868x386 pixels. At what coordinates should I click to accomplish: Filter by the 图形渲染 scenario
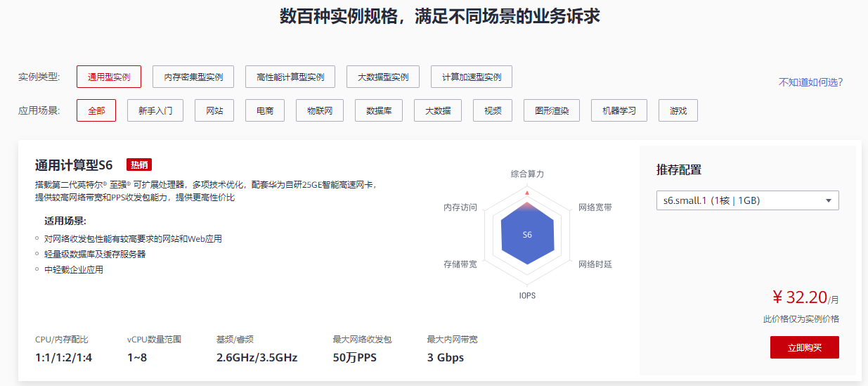click(552, 110)
